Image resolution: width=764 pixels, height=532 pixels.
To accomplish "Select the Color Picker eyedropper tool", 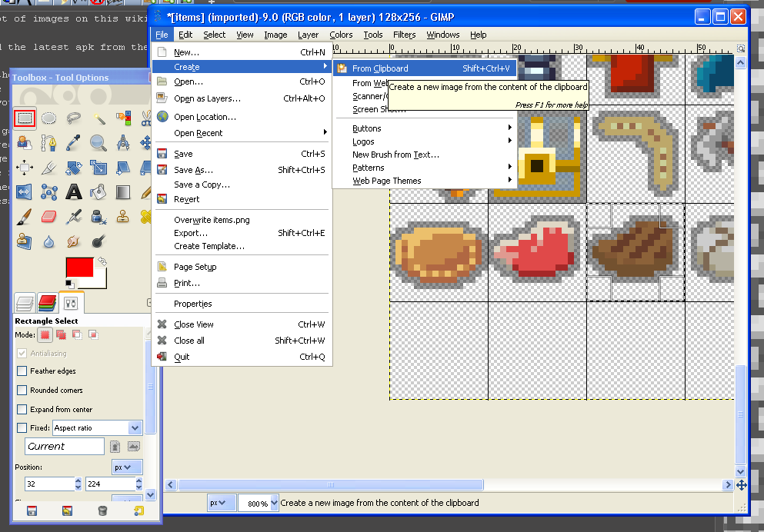I will 74,143.
